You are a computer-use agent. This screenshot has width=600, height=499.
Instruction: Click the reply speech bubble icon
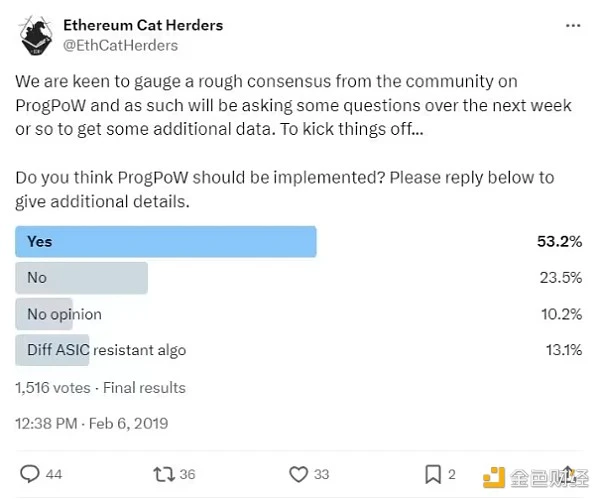(30, 473)
